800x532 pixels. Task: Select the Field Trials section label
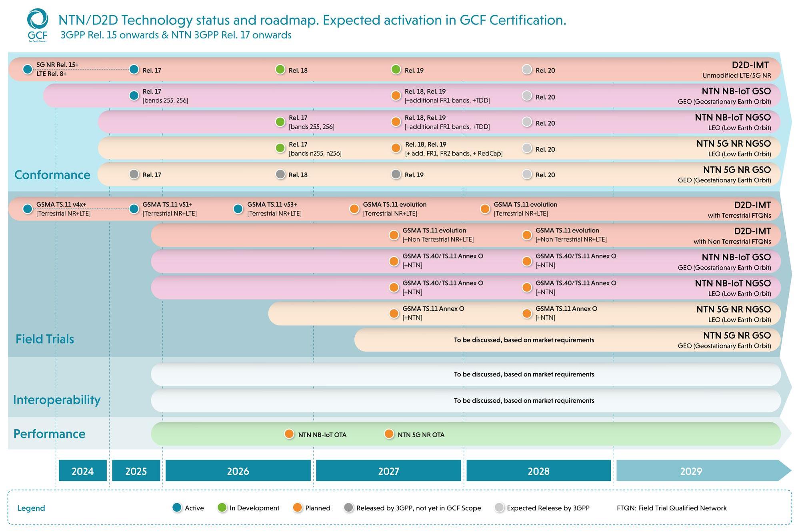[x=45, y=339]
